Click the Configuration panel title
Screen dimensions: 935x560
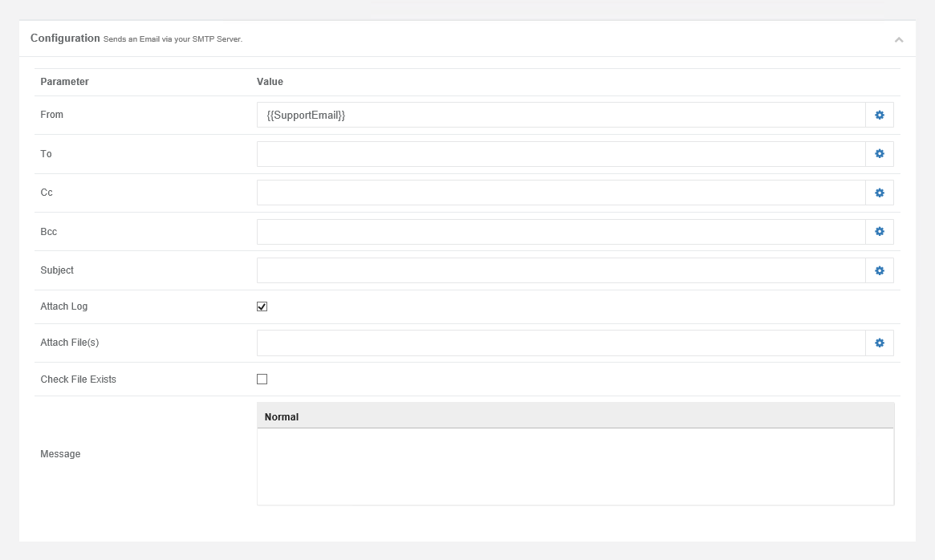(65, 39)
